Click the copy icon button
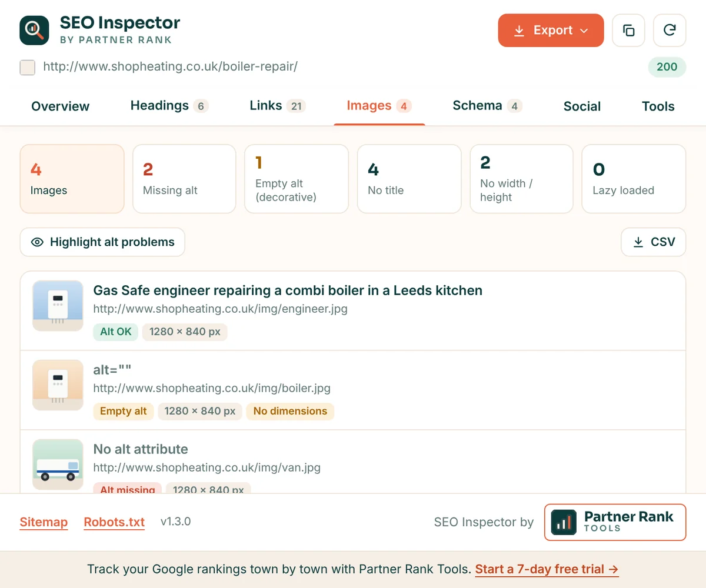 (628, 30)
